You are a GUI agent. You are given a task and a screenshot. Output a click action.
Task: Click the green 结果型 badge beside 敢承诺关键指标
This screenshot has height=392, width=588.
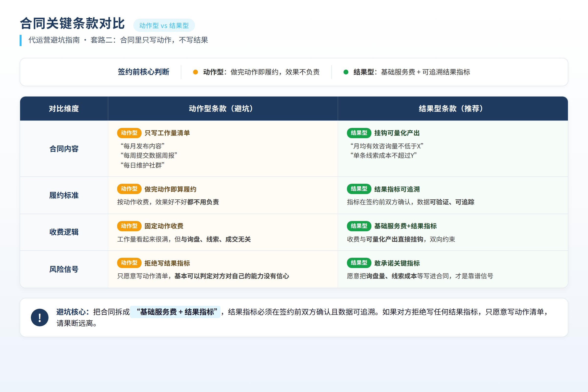359,263
